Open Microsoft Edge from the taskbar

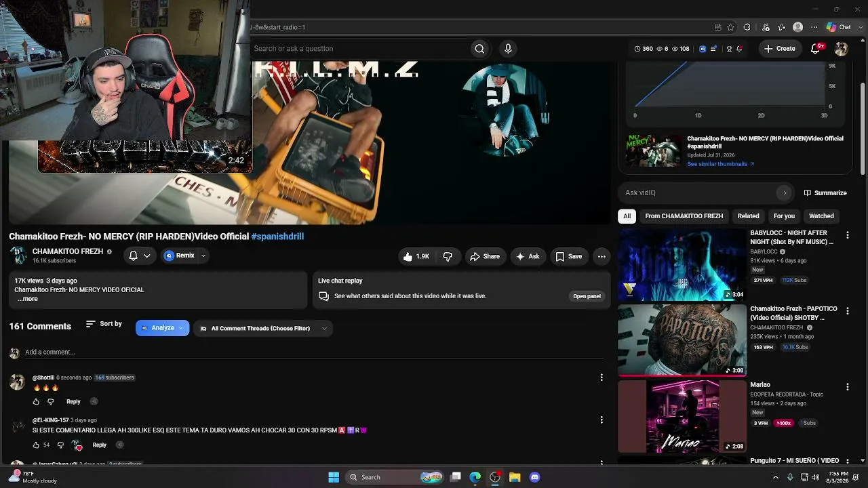pos(475,477)
